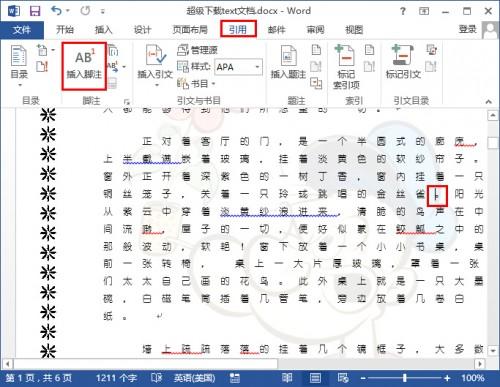Click the Insert Endnote icon

click(x=113, y=51)
